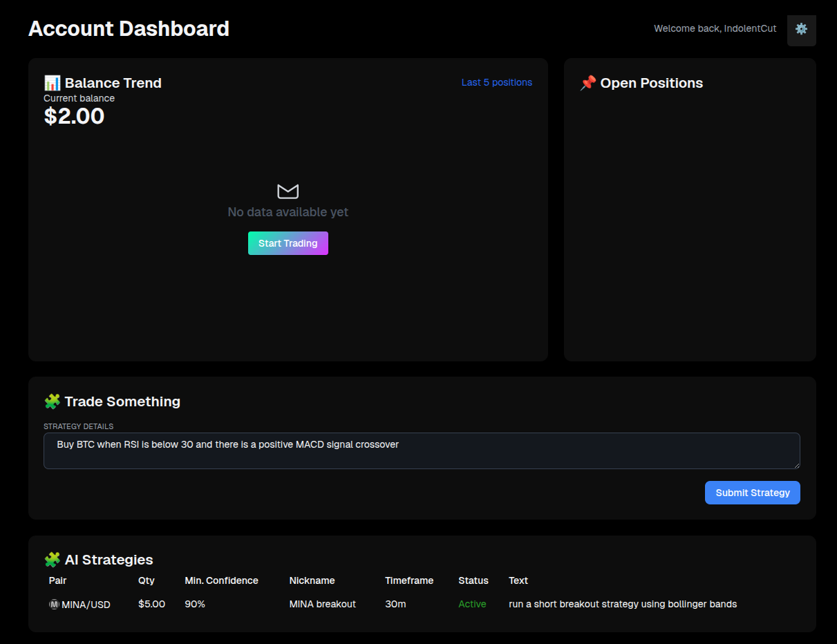The height and width of the screenshot is (644, 837).
Task: Click the envelope icon above No data available
Action: click(x=288, y=191)
